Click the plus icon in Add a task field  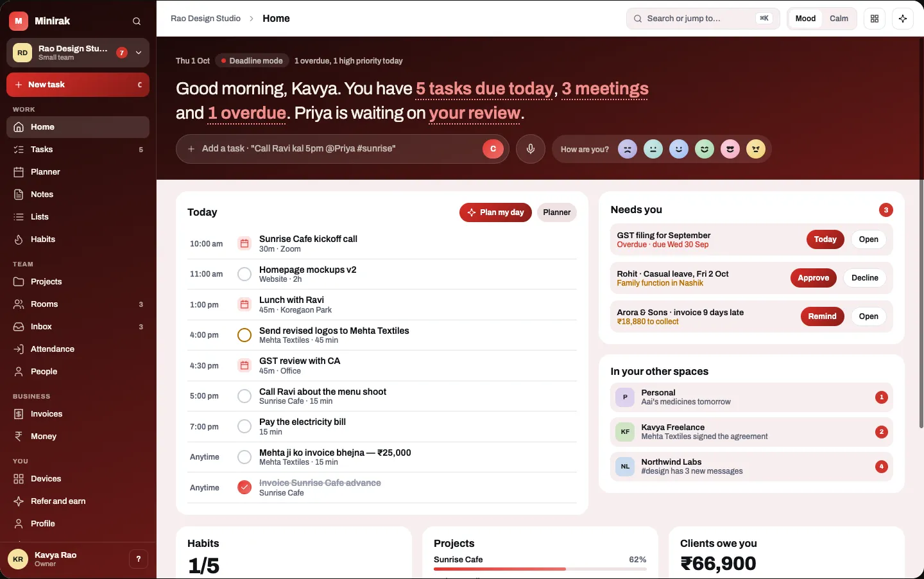pyautogui.click(x=191, y=149)
